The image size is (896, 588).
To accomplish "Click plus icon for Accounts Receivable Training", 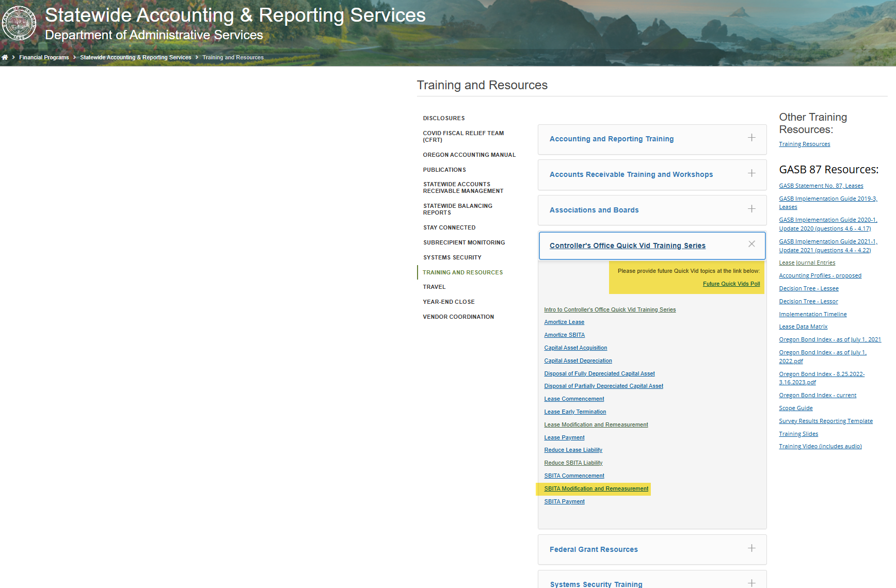I will tap(751, 173).
